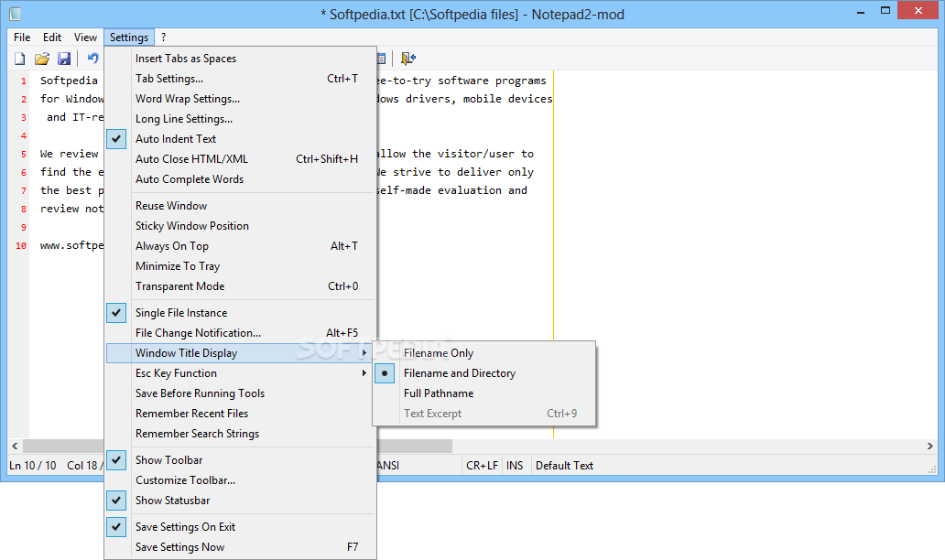The height and width of the screenshot is (560, 945).
Task: Click the New document toolbar icon
Action: coord(20,59)
